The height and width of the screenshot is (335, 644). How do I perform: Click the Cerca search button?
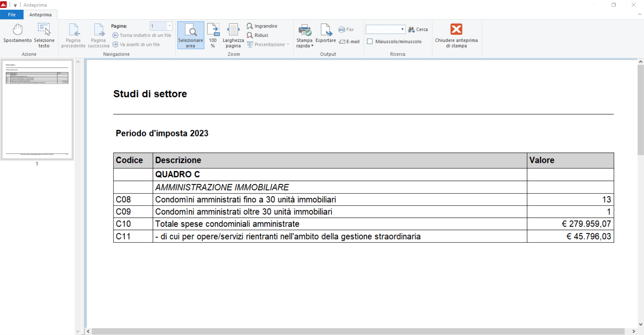tap(418, 30)
